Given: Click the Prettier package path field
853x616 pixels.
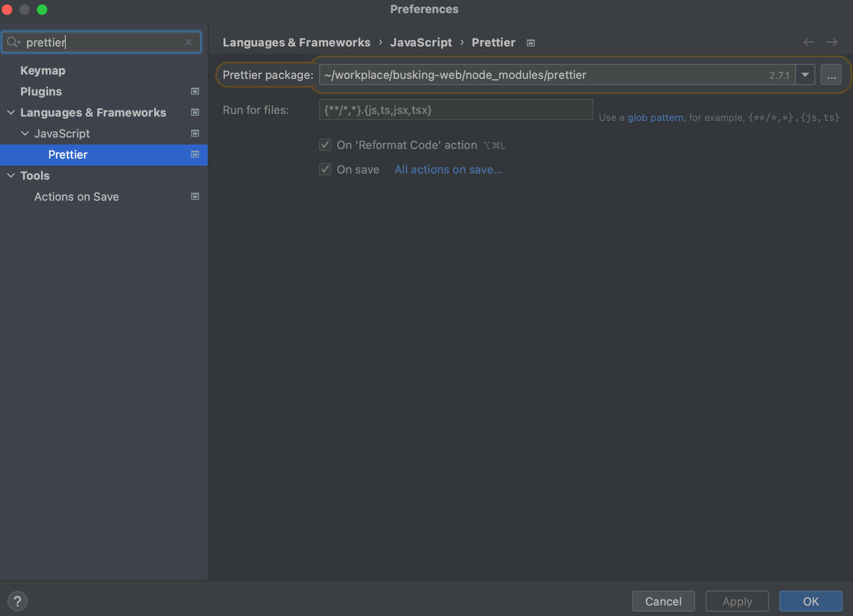Looking at the screenshot, I should (x=557, y=75).
